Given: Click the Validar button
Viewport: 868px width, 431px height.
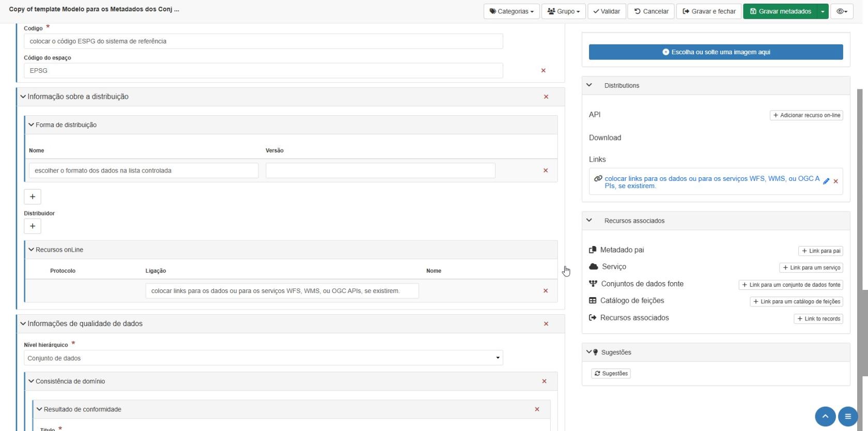Looking at the screenshot, I should click(607, 11).
